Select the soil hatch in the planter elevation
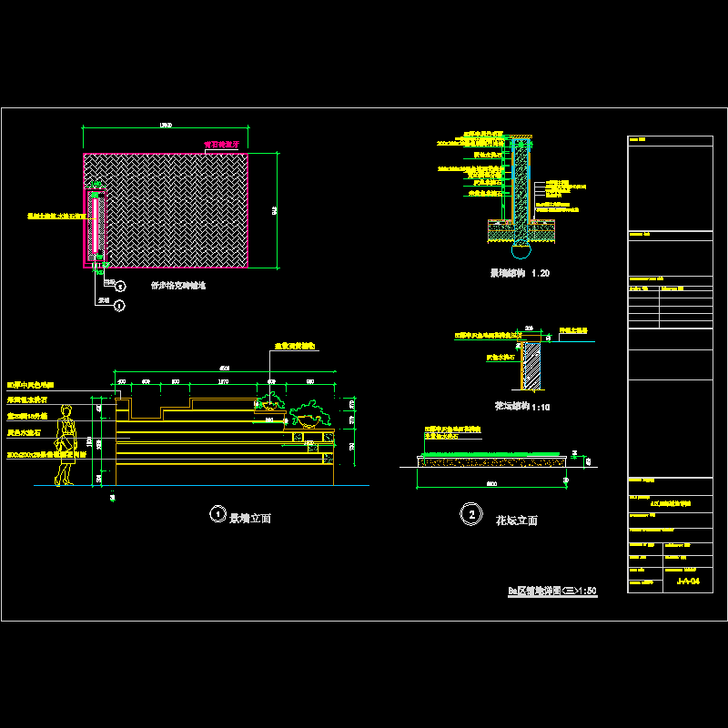The height and width of the screenshot is (728, 728). click(491, 462)
